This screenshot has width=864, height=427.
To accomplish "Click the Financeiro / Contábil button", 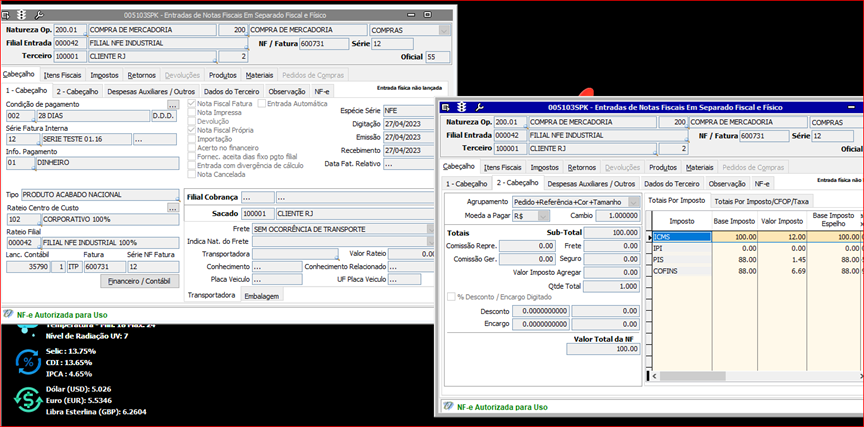I will point(140,281).
